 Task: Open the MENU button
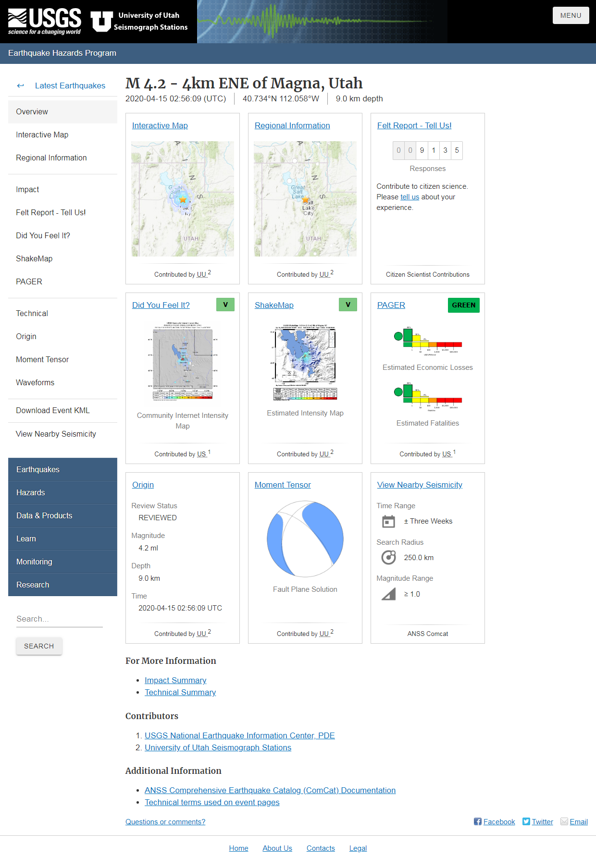click(x=571, y=15)
